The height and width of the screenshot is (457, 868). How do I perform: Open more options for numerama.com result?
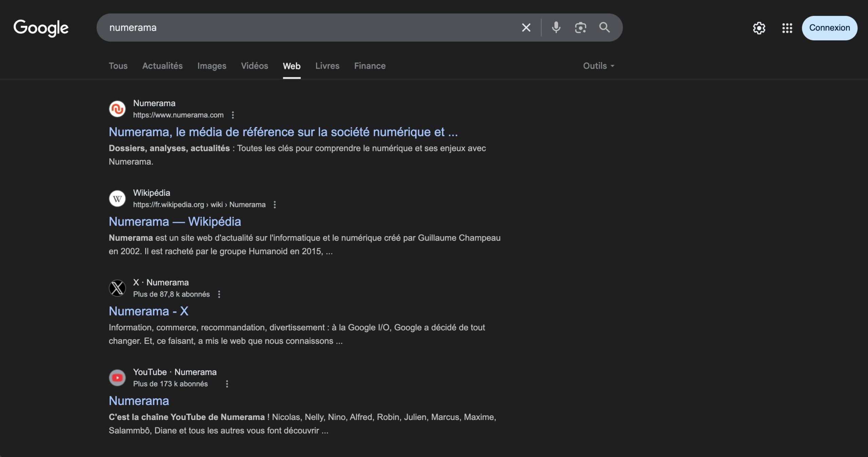(x=233, y=115)
